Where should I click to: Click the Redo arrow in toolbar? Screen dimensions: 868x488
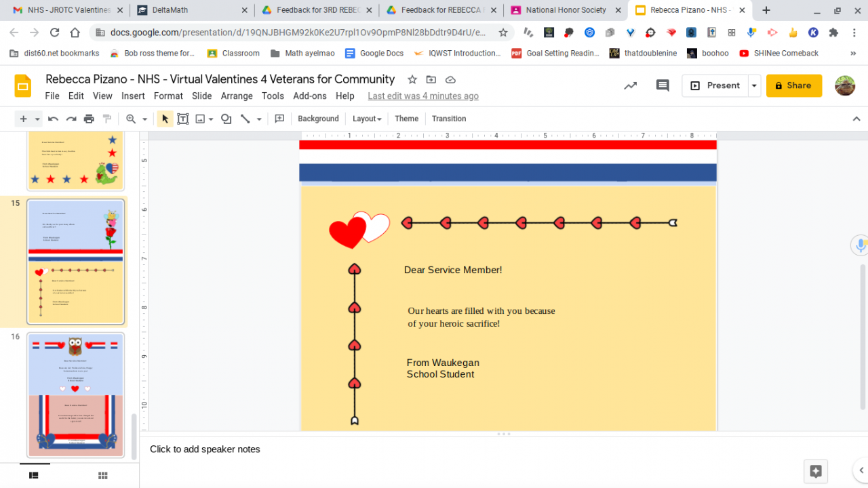point(71,119)
